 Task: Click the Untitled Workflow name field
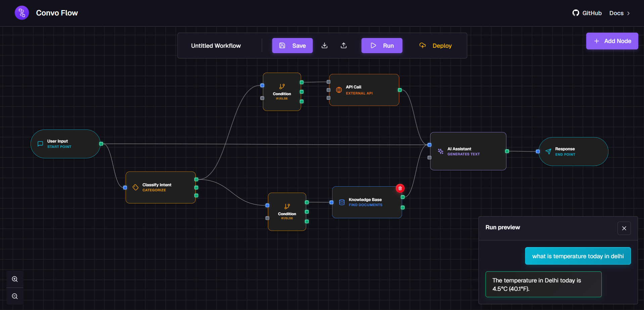pos(216,45)
